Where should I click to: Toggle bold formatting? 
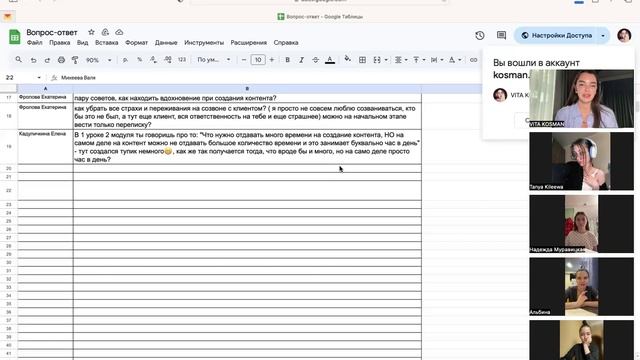(x=287, y=60)
